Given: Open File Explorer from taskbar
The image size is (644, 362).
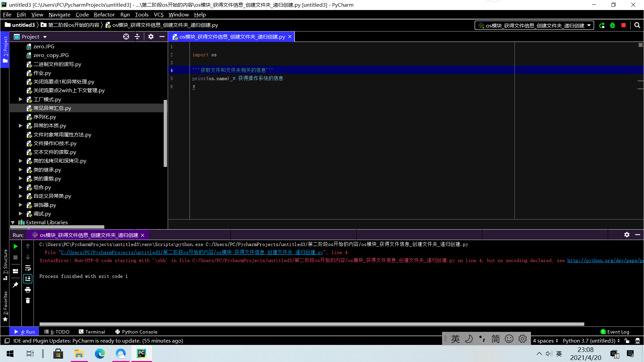Looking at the screenshot, I should (79, 353).
